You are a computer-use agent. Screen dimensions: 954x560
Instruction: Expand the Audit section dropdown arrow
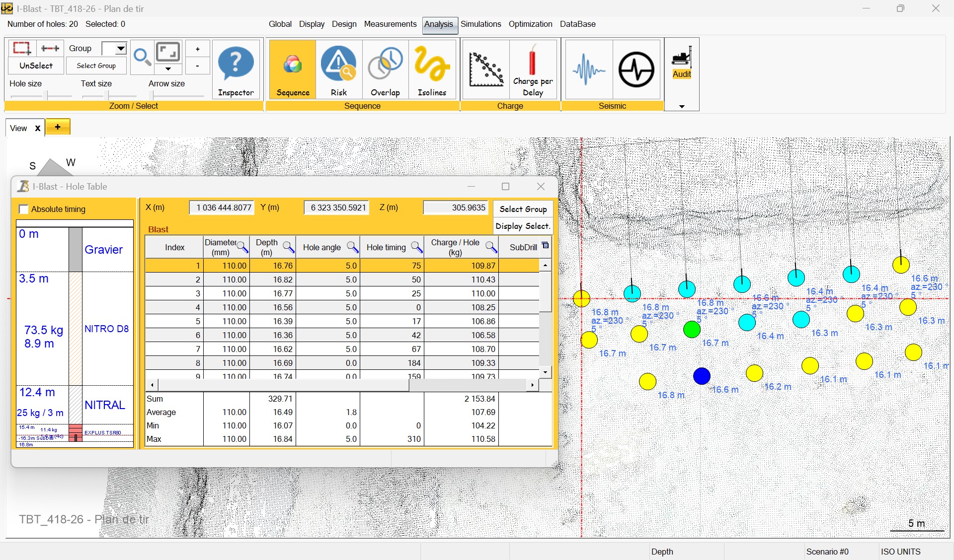(x=681, y=106)
